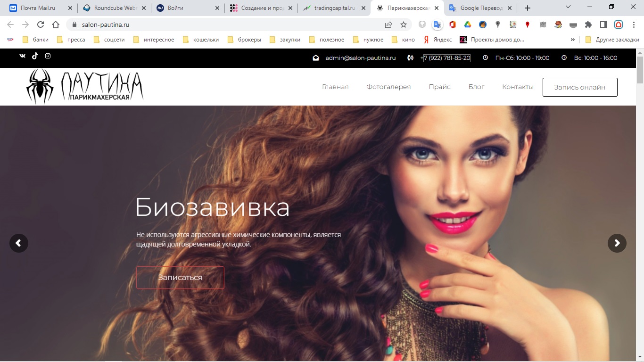This screenshot has height=362, width=644.
Task: Open the Контакты menu item
Action: 518,87
